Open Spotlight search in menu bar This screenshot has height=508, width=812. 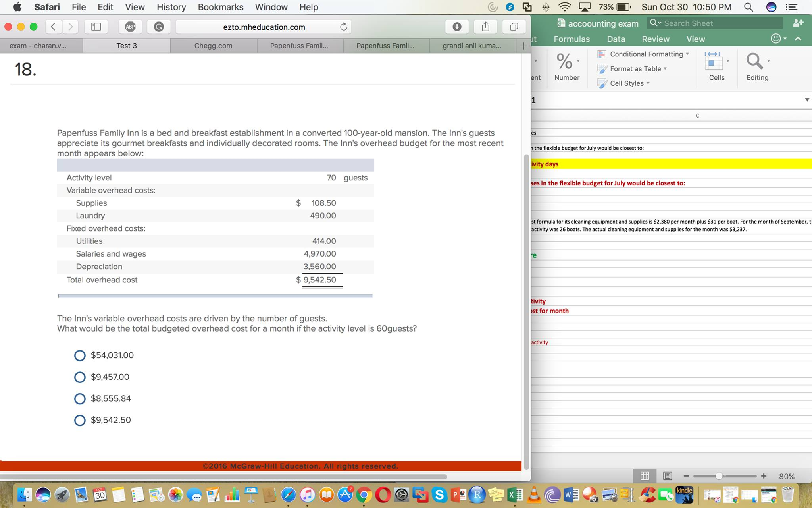(749, 7)
